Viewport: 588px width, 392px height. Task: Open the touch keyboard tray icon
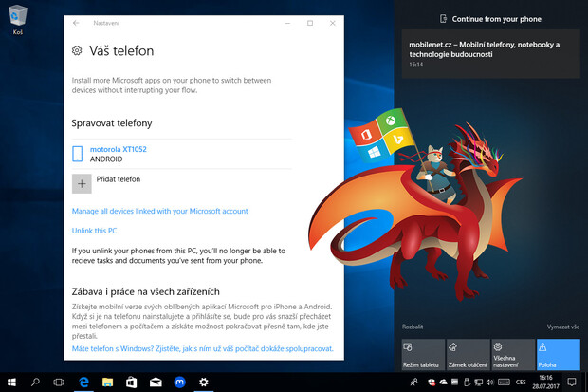[504, 383]
